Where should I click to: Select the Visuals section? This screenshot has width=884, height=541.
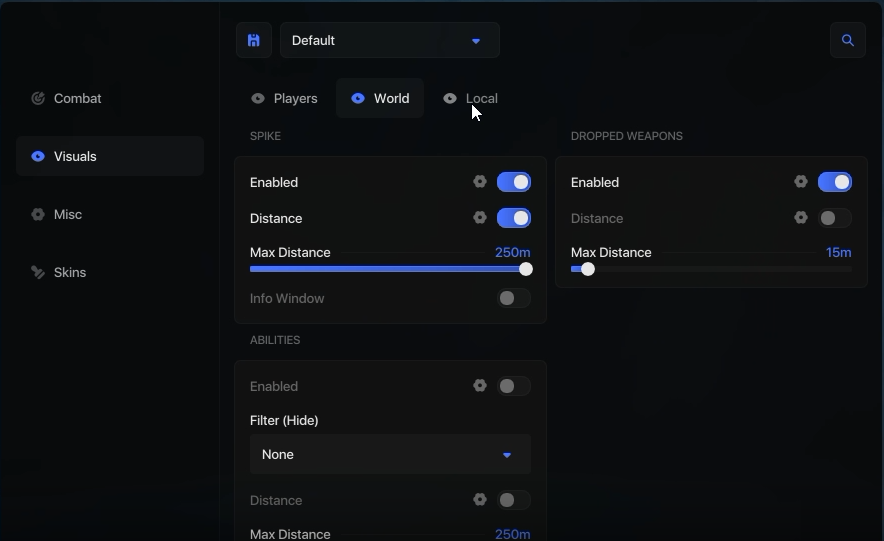click(x=110, y=156)
